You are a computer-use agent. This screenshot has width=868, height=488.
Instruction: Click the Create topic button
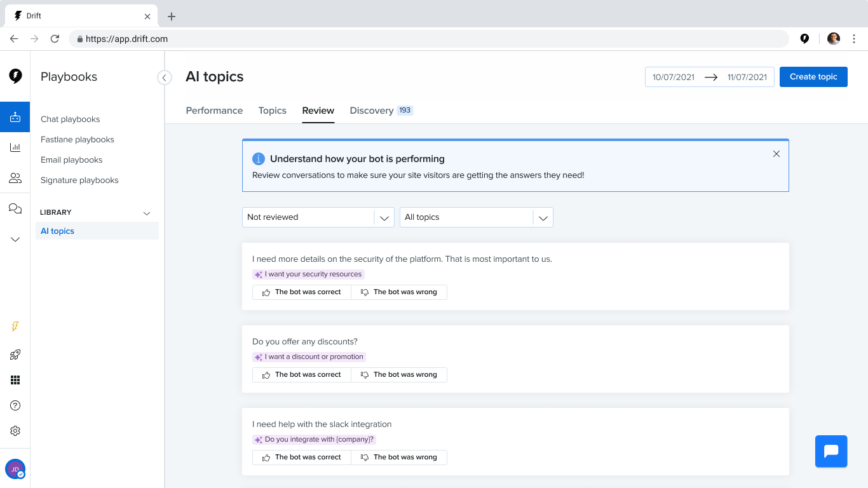pos(813,77)
